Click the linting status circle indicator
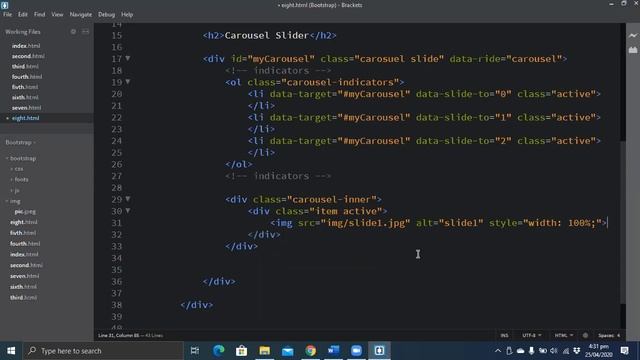This screenshot has width=640, height=360. coord(585,335)
